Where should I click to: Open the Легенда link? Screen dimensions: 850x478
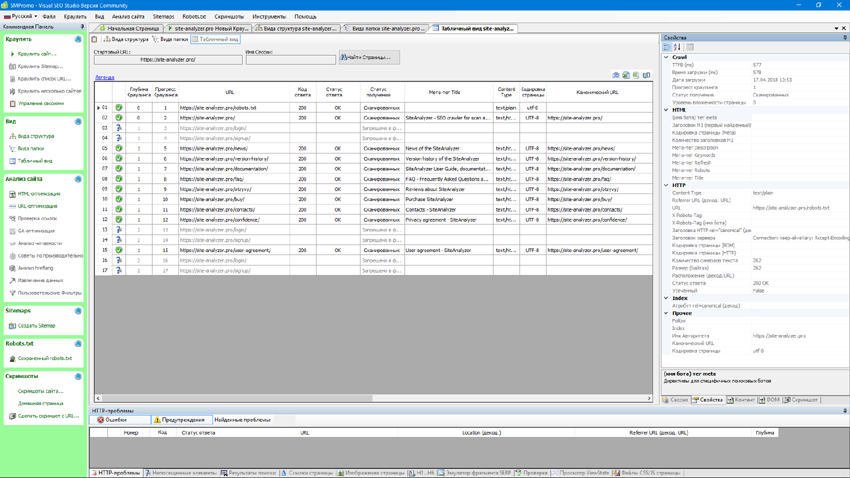pos(105,77)
